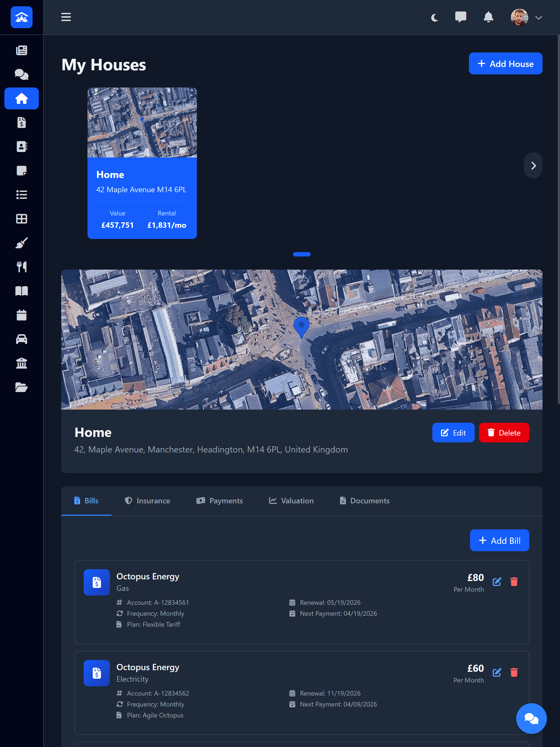Click the Add House button
This screenshot has width=560, height=747.
(x=505, y=63)
